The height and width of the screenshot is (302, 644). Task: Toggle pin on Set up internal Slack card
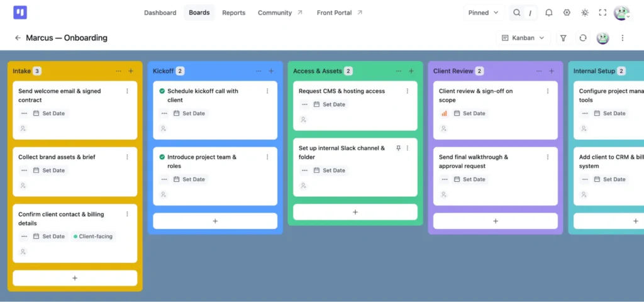click(x=398, y=148)
